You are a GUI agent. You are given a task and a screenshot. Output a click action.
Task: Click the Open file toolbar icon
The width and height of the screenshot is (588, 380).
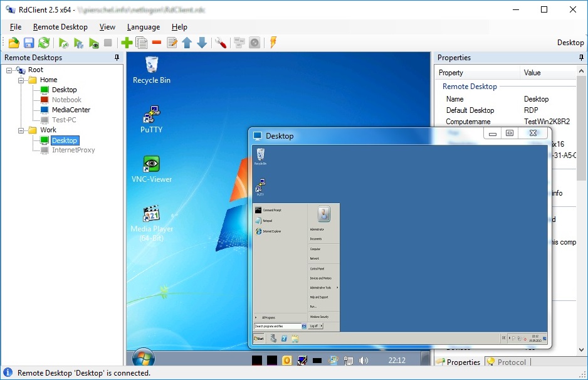14,43
